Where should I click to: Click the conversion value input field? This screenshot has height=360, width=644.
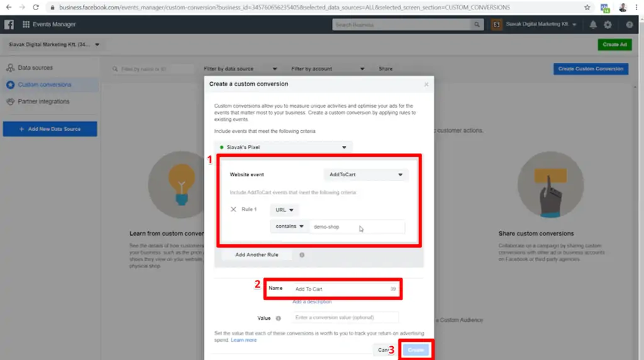[x=345, y=318]
